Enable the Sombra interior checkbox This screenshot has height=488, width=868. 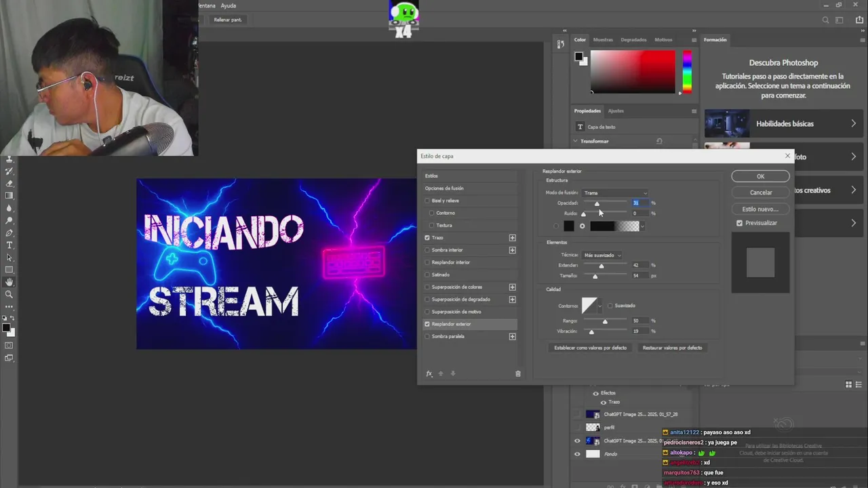coord(427,250)
